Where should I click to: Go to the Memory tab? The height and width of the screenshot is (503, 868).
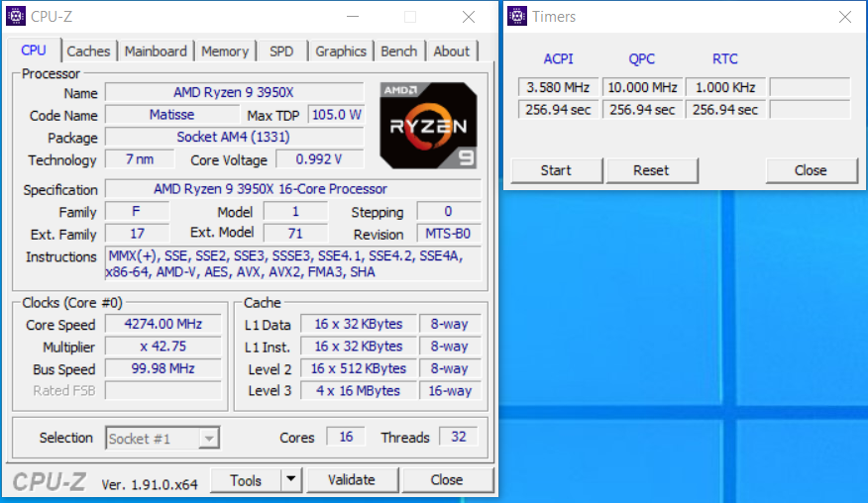225,51
